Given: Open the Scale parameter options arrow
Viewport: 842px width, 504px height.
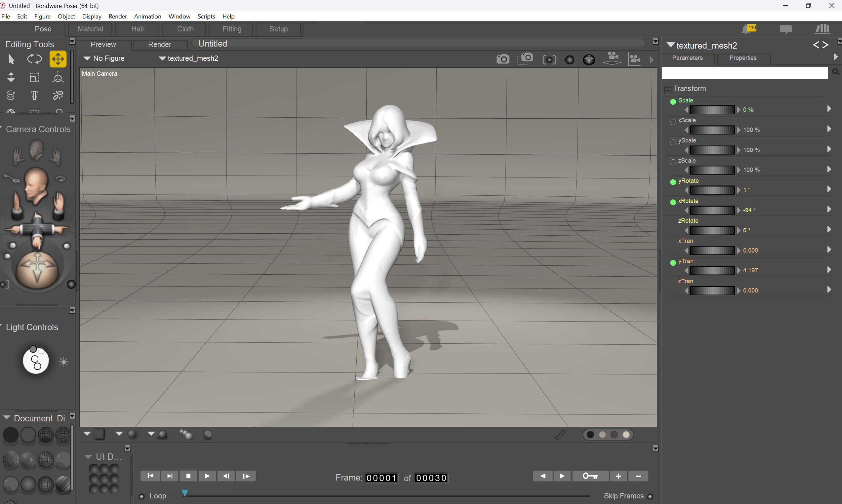Looking at the screenshot, I should coord(829,109).
